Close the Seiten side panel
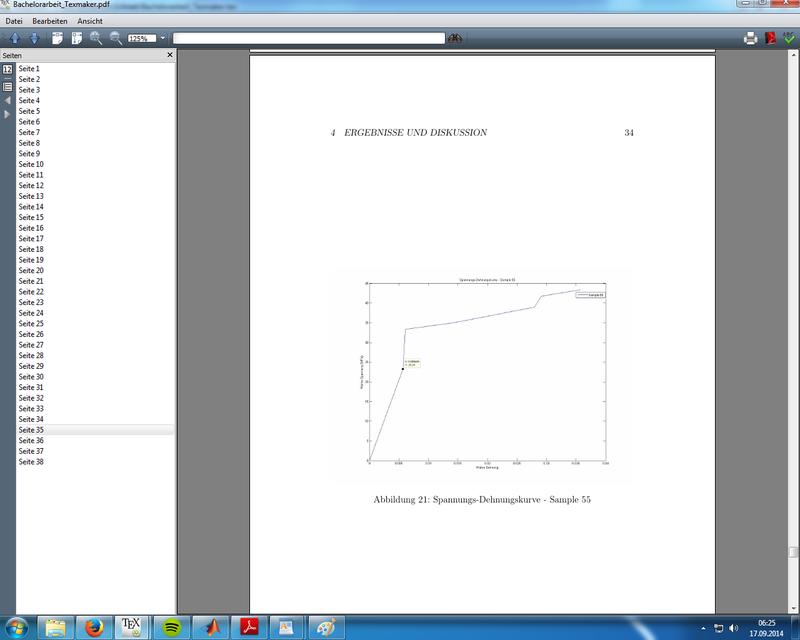The height and width of the screenshot is (640, 800). click(x=170, y=55)
